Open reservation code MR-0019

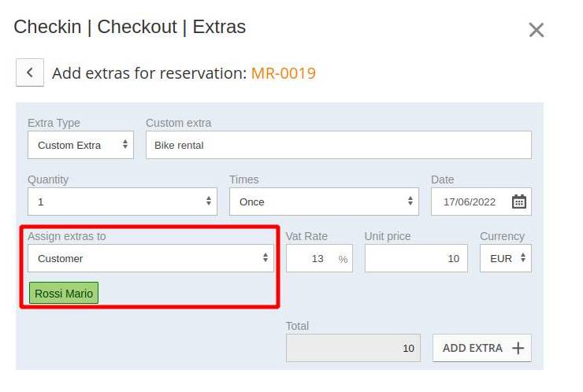point(284,73)
